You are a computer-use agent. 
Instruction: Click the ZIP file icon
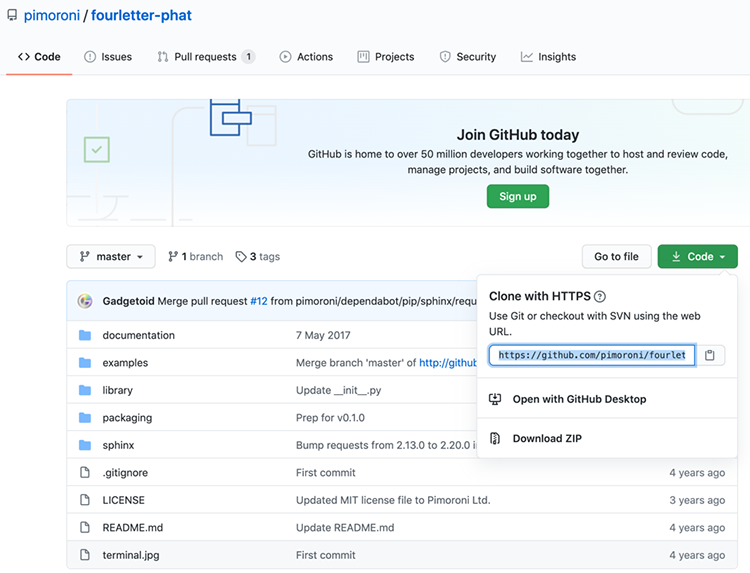coord(495,439)
